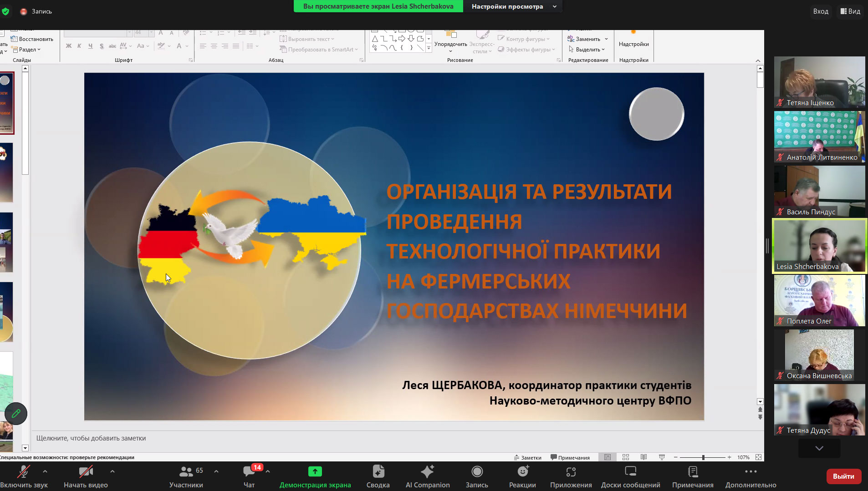868x491 pixels.
Task: Collapse the PowerPoint ribbon
Action: (x=758, y=61)
